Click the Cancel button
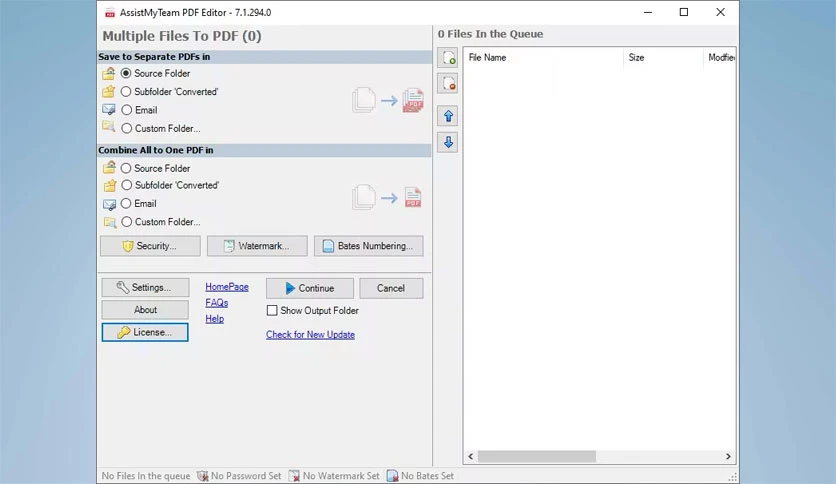 391,288
